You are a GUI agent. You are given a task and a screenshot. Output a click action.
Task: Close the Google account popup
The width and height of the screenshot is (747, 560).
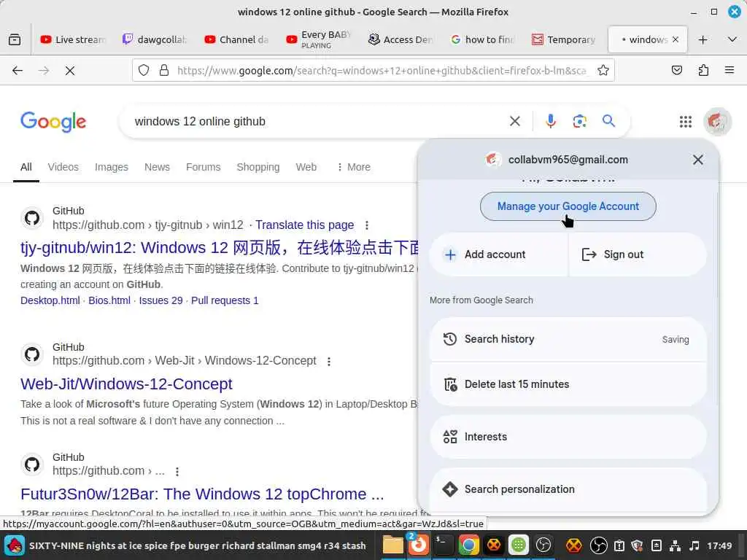point(698,160)
